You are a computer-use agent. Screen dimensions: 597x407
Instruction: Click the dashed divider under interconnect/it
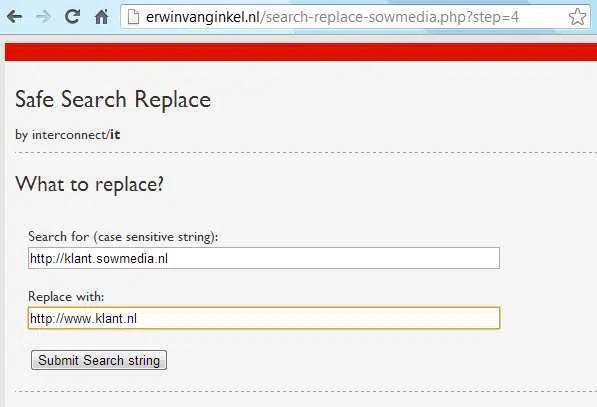[306, 153]
